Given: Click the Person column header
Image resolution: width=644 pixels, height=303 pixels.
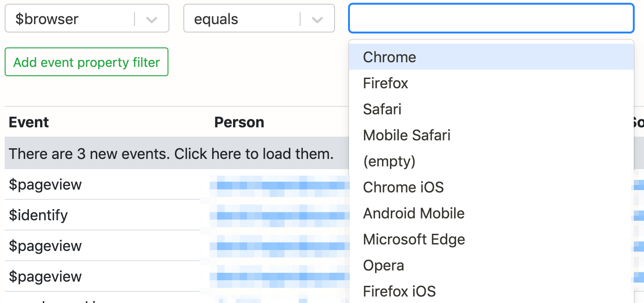Looking at the screenshot, I should click(239, 122).
